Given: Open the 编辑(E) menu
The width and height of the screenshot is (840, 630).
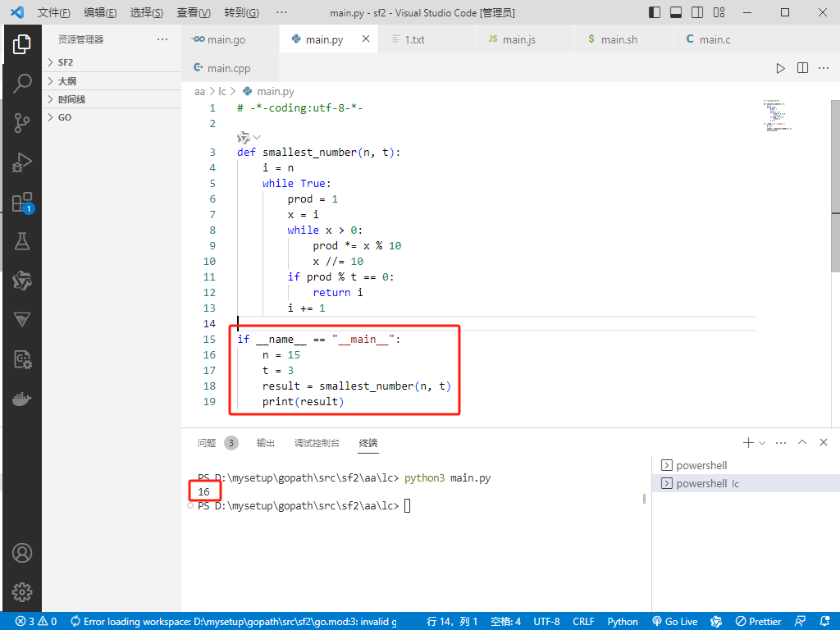Looking at the screenshot, I should pos(100,12).
